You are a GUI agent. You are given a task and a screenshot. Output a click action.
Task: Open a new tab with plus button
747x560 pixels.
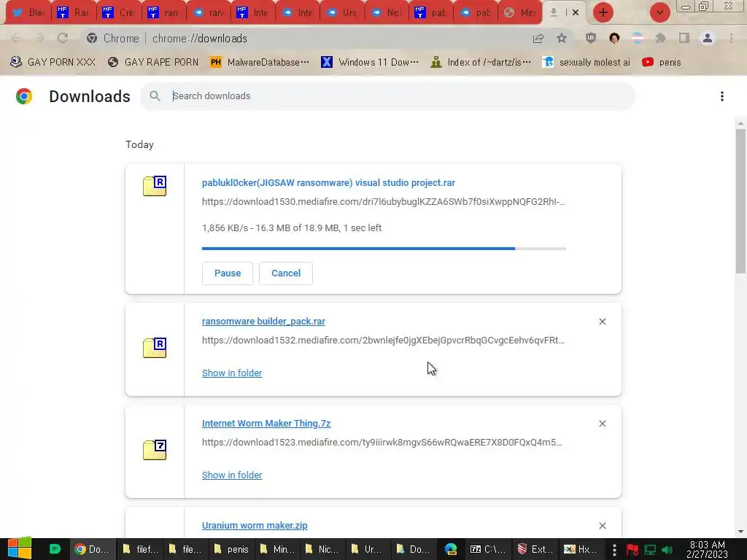pos(603,12)
